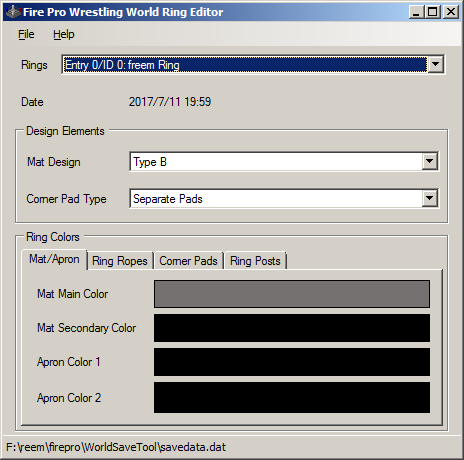
Task: Switch to the Ring Posts tab
Action: point(255,261)
